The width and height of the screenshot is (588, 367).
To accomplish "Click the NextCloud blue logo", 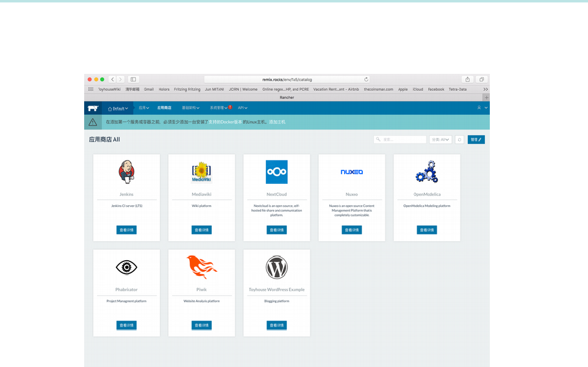I will tap(277, 172).
